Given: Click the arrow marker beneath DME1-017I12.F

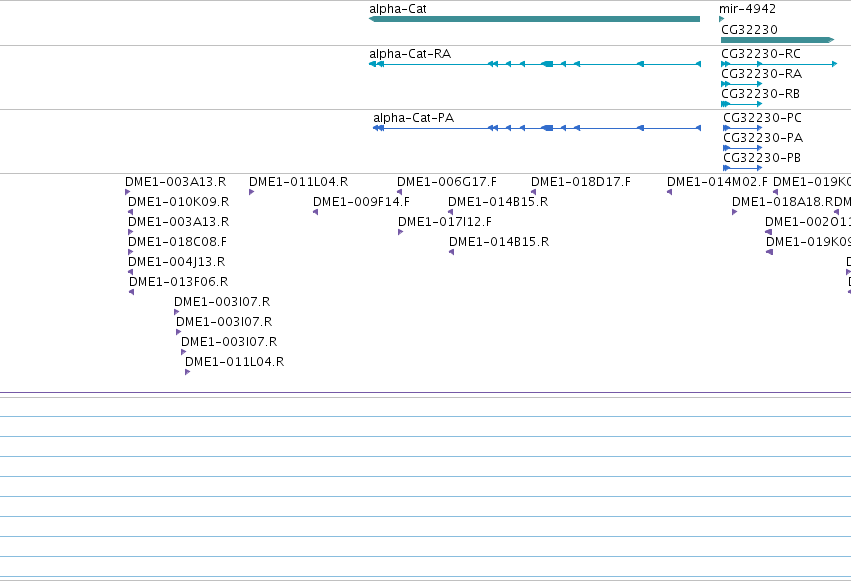Looking at the screenshot, I should click(x=401, y=232).
